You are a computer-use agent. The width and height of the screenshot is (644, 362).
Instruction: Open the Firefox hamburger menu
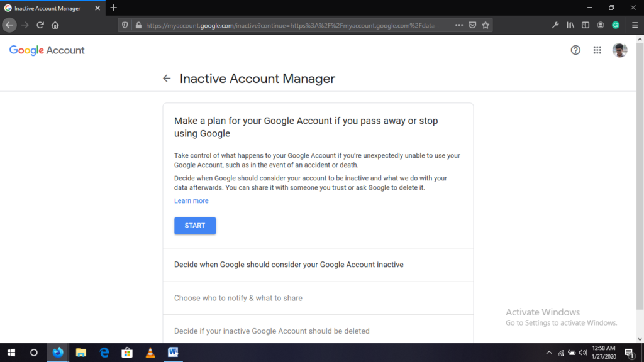click(x=635, y=25)
